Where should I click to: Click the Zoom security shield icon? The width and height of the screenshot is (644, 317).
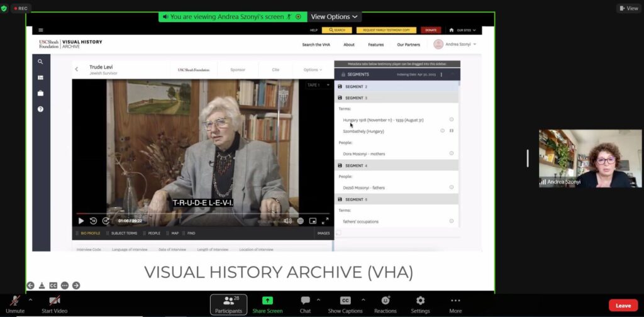(4, 8)
